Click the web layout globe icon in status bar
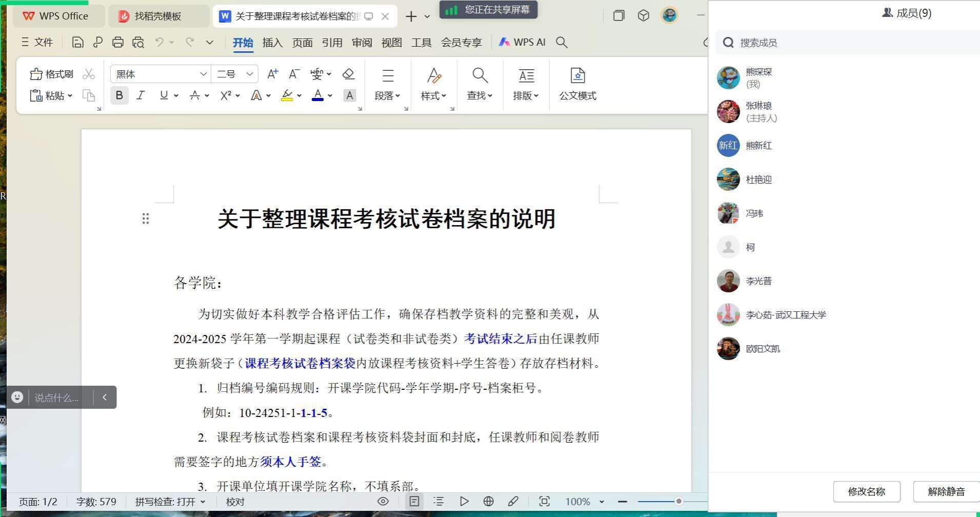The image size is (980, 517). [488, 502]
